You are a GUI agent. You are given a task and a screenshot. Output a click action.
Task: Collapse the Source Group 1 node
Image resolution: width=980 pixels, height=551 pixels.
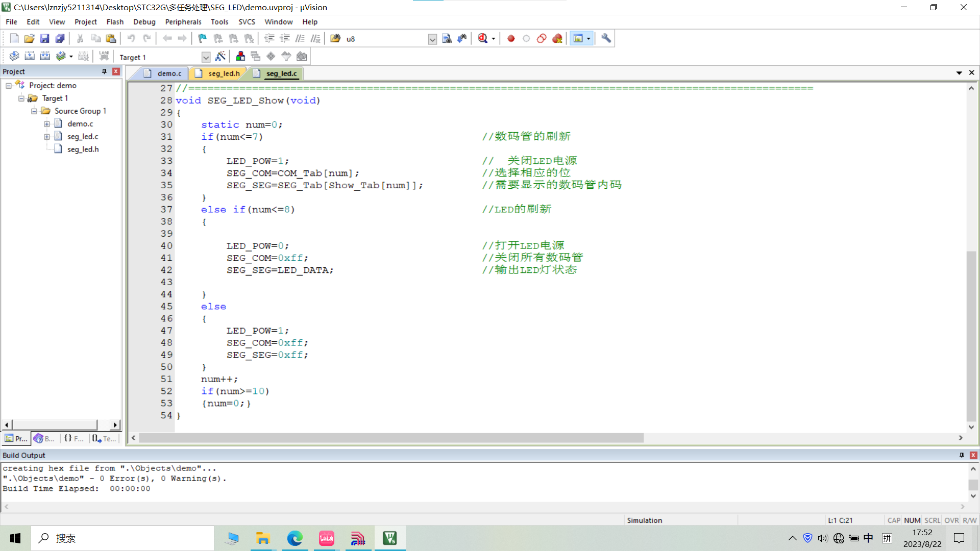[34, 111]
